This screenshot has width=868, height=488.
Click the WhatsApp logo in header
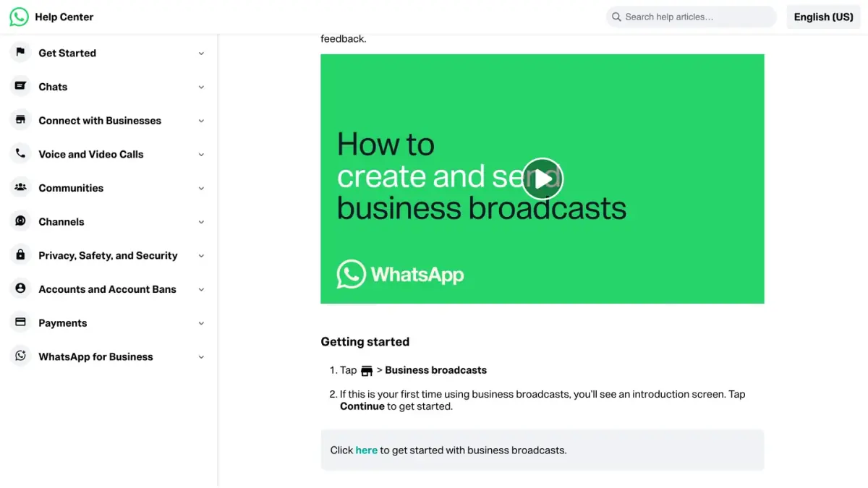tap(19, 17)
